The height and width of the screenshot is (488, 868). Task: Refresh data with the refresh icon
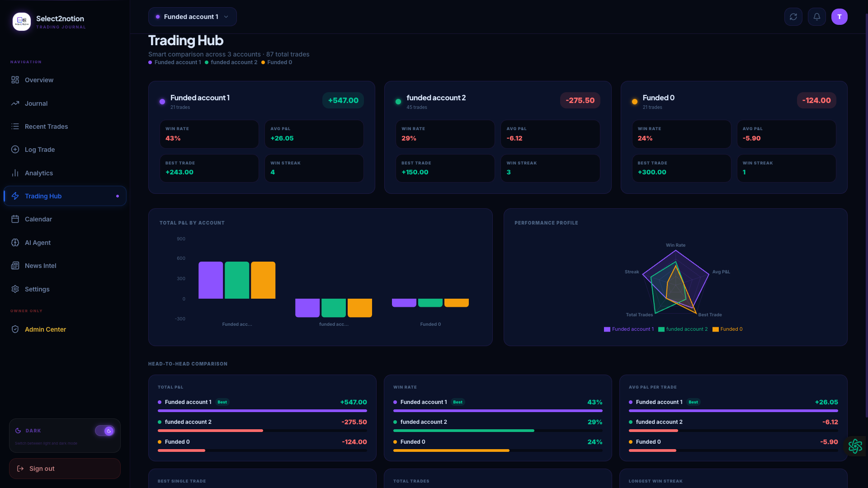coord(793,17)
